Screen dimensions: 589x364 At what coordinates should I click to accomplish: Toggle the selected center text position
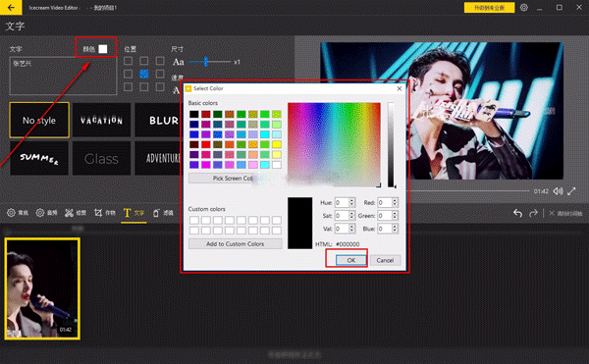point(144,74)
